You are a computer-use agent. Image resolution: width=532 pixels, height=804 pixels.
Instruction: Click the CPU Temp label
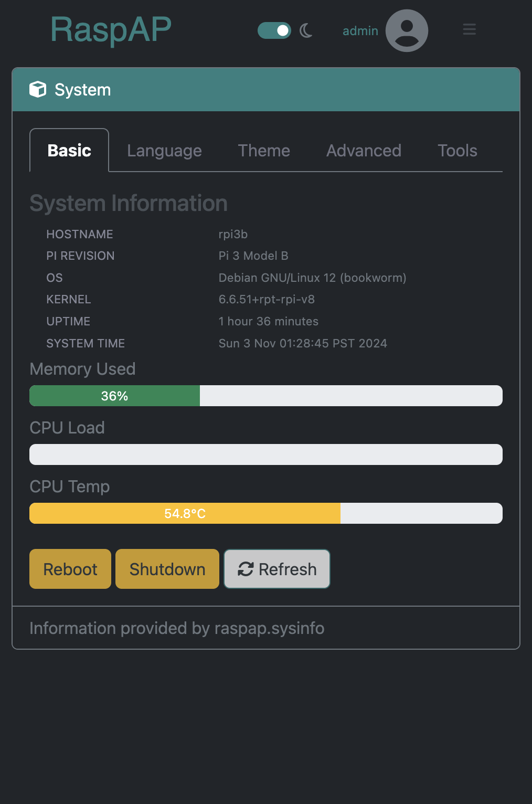pos(70,486)
